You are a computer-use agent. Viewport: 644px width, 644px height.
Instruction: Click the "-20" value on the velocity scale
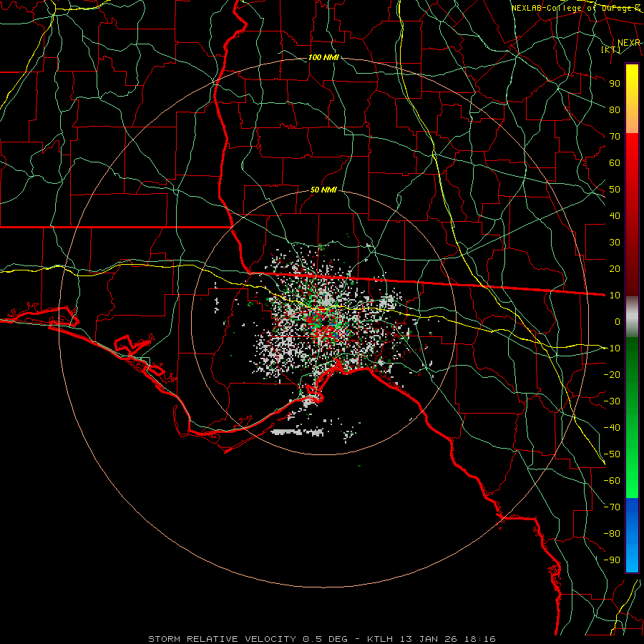(612, 374)
